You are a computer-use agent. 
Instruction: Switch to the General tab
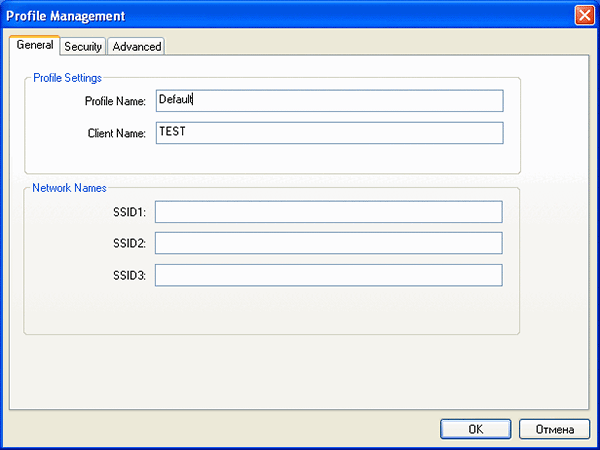coord(35,46)
